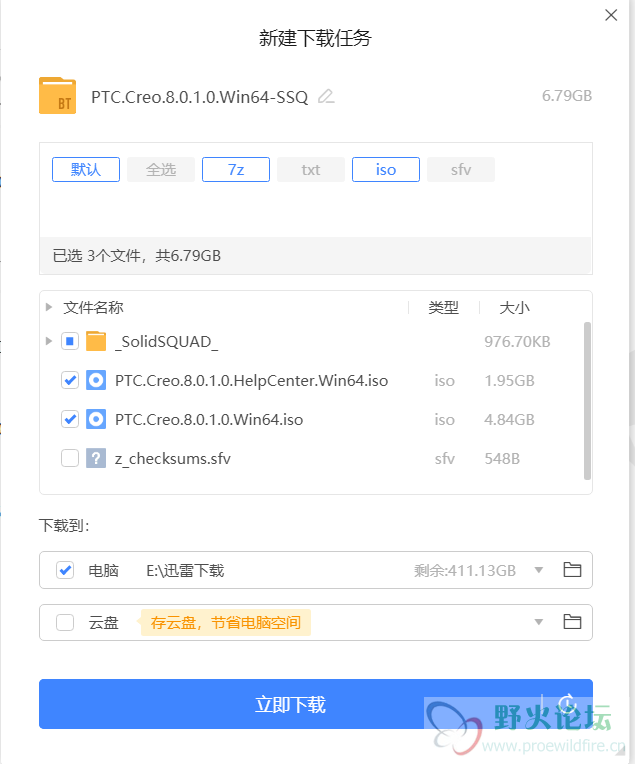Viewport: 635px width, 764px height.
Task: Click the 大小 column header
Action: click(514, 307)
